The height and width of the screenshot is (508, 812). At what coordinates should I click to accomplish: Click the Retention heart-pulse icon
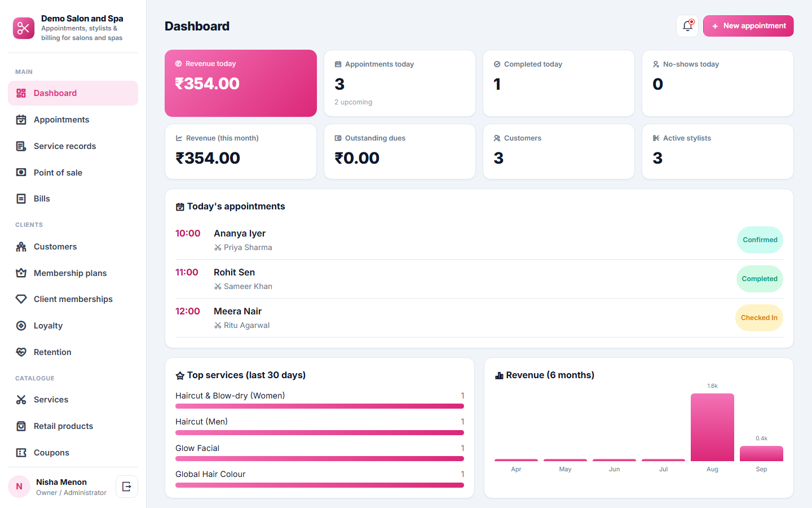tap(21, 352)
